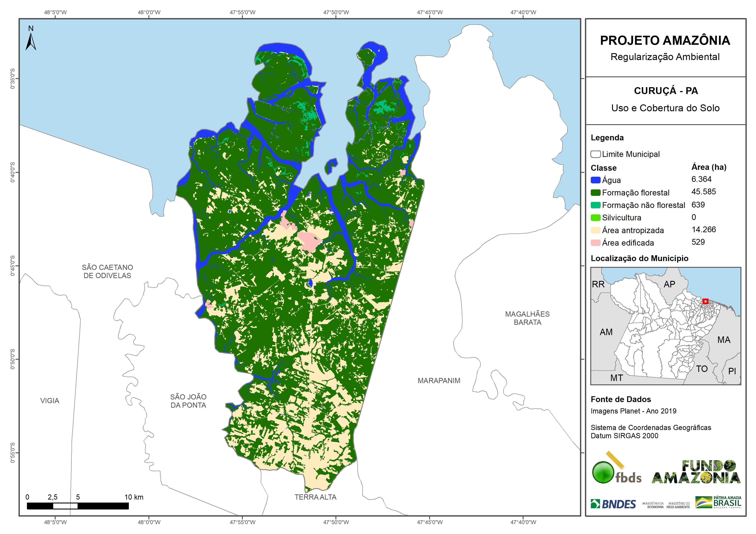Screen dimensions: 756x534
Task: Click the pink Área edificada swatch
Action: coord(595,243)
